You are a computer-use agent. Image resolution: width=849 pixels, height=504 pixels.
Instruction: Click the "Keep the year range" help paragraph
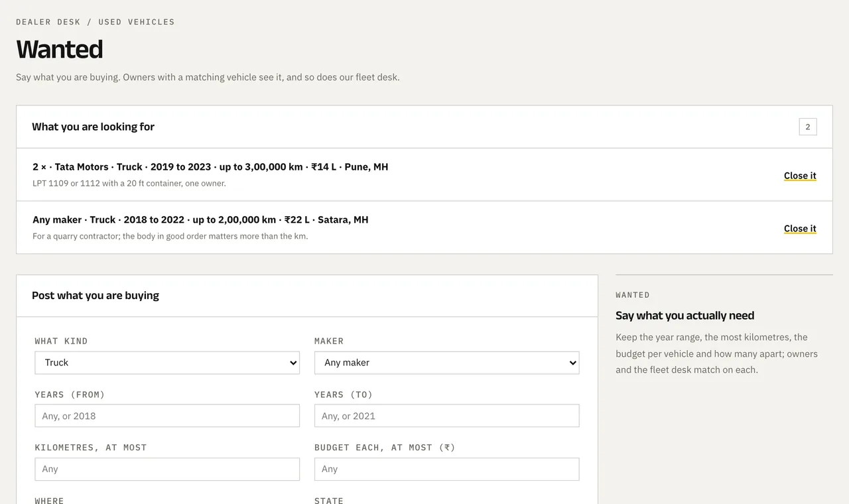click(x=716, y=353)
